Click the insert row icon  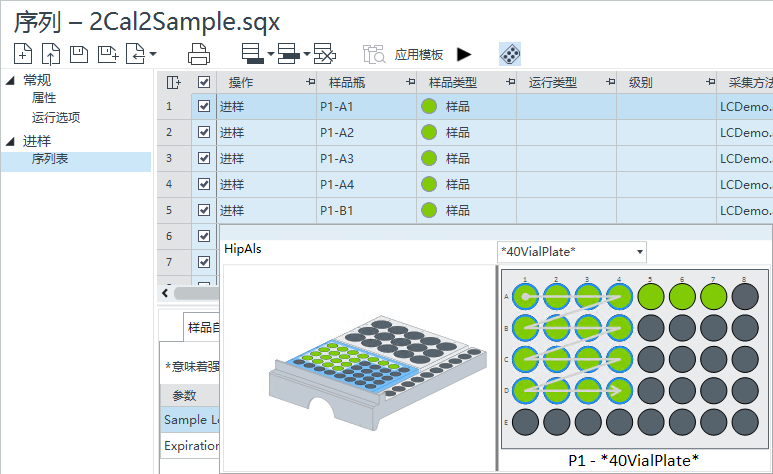[x=253, y=54]
